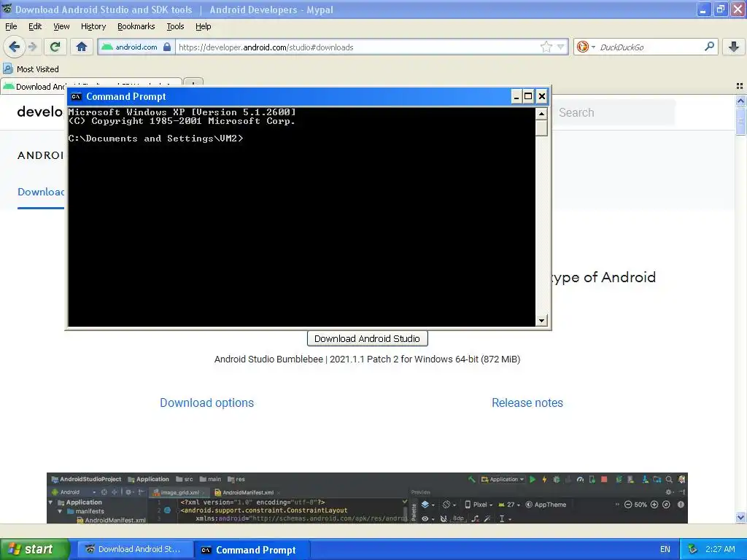Click Command Prompt scrollbar down arrow
Viewport: 747px width, 560px height.
[x=541, y=321]
